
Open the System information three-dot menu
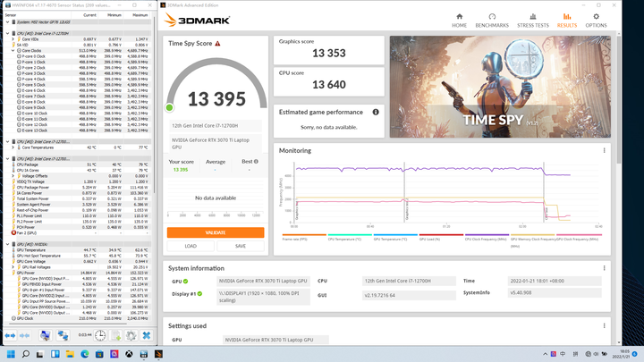tap(604, 268)
